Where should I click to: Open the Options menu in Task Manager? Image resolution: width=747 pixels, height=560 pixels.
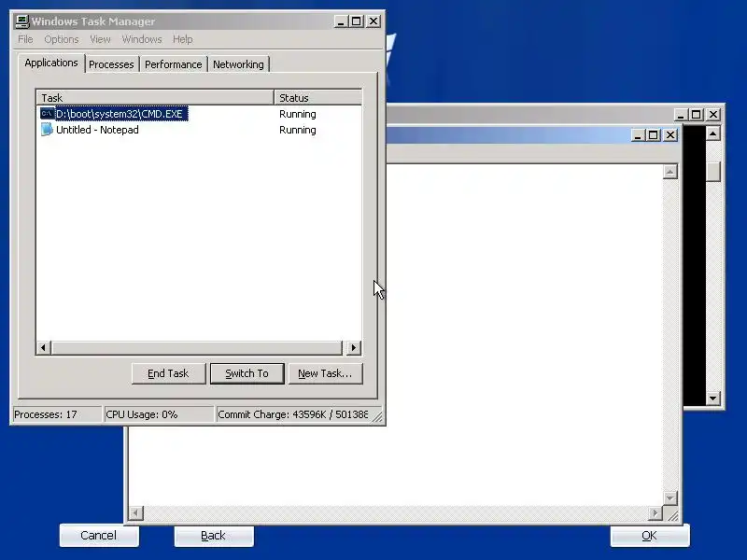61,39
